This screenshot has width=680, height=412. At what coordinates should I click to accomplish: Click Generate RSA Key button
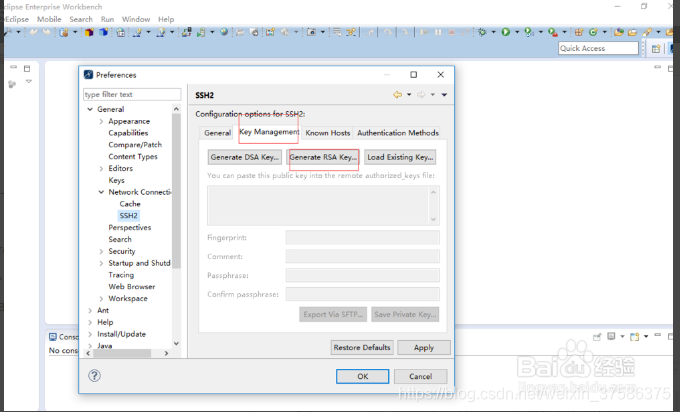(323, 157)
